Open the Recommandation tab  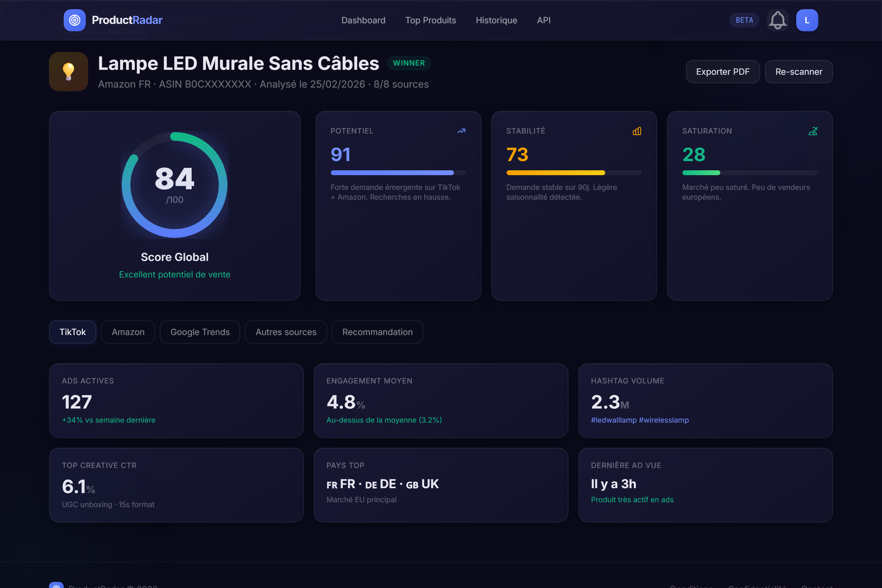coord(377,332)
